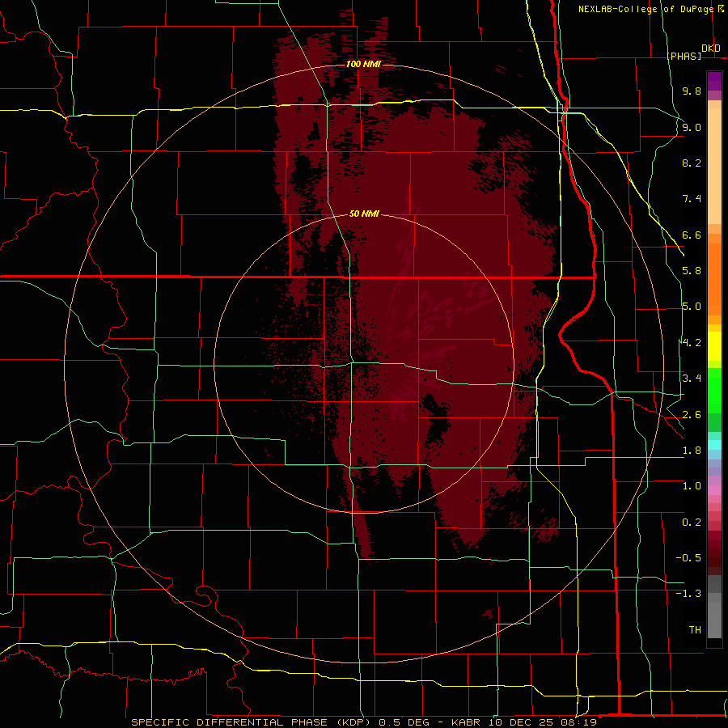Click the KABR station identifier in caption

click(x=468, y=722)
